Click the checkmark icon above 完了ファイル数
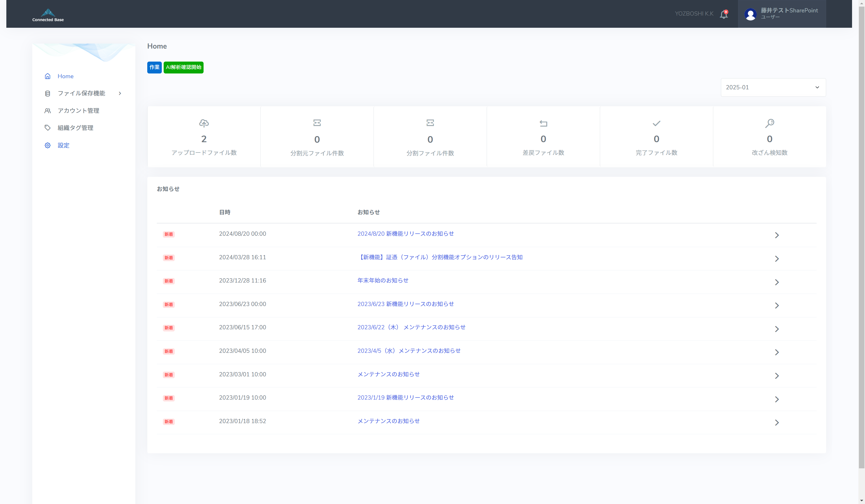 656,123
